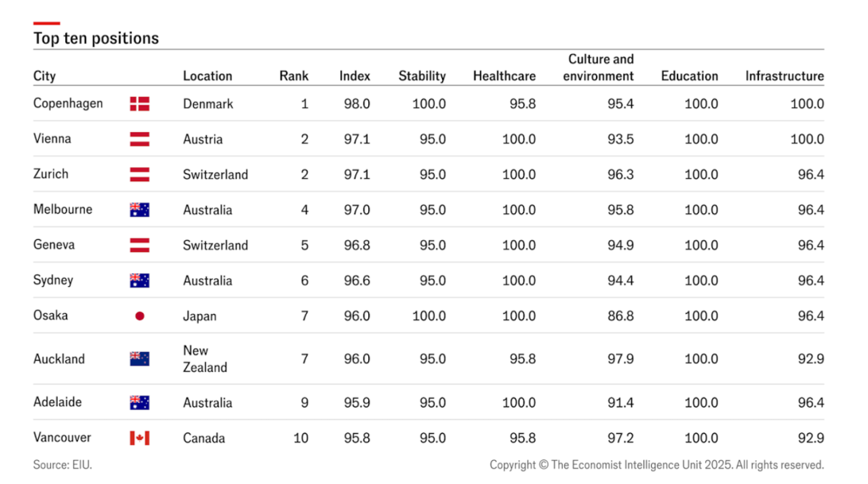Click the flag icon in the Geneva row
Image resolution: width=868 pixels, height=484 pixels.
click(x=140, y=245)
